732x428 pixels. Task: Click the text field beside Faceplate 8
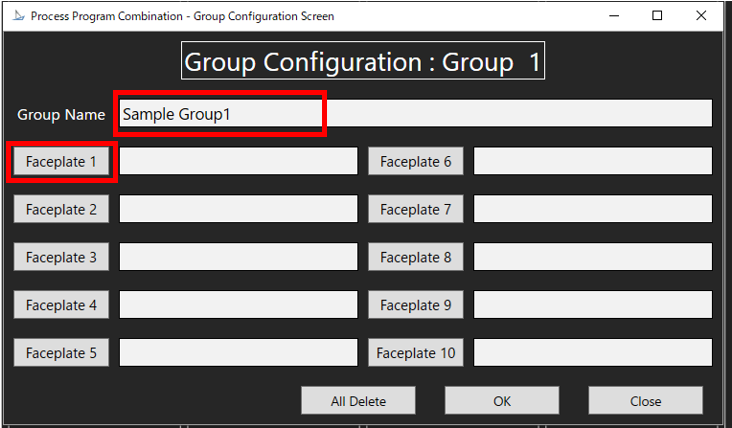592,257
